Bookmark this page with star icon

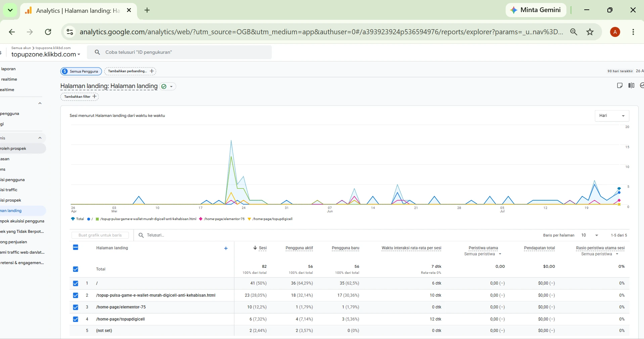[x=590, y=32]
